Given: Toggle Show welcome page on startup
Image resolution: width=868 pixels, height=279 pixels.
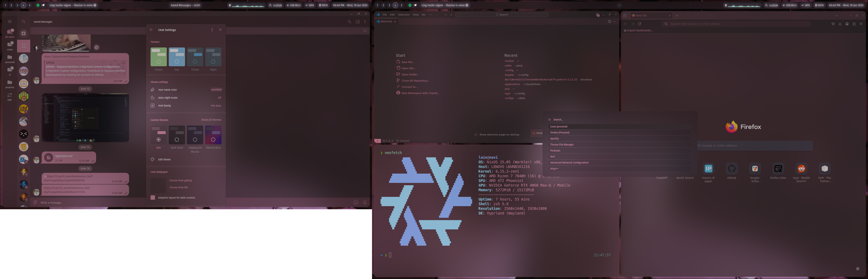Looking at the screenshot, I should point(476,134).
